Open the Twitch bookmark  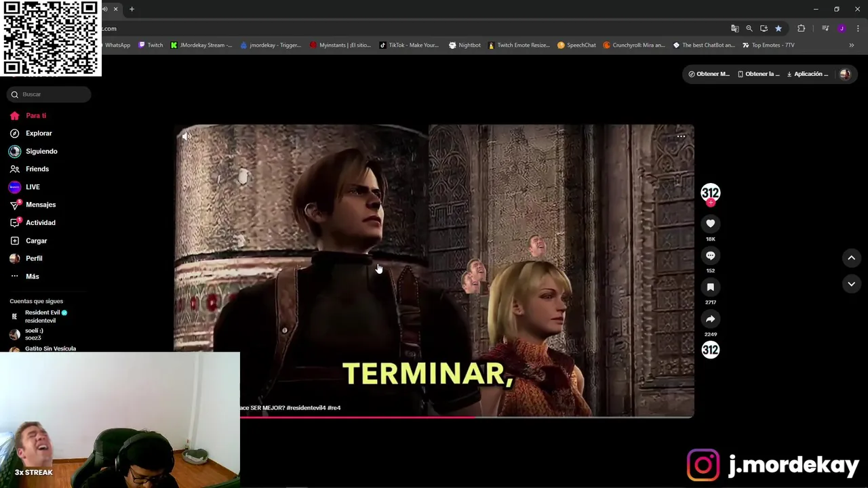(151, 45)
